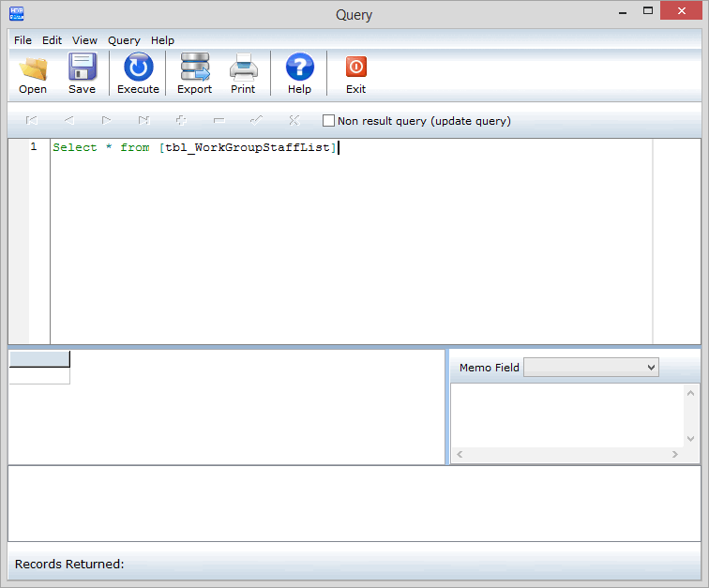The width and height of the screenshot is (709, 588).
Task: Open the File menu
Action: [23, 40]
